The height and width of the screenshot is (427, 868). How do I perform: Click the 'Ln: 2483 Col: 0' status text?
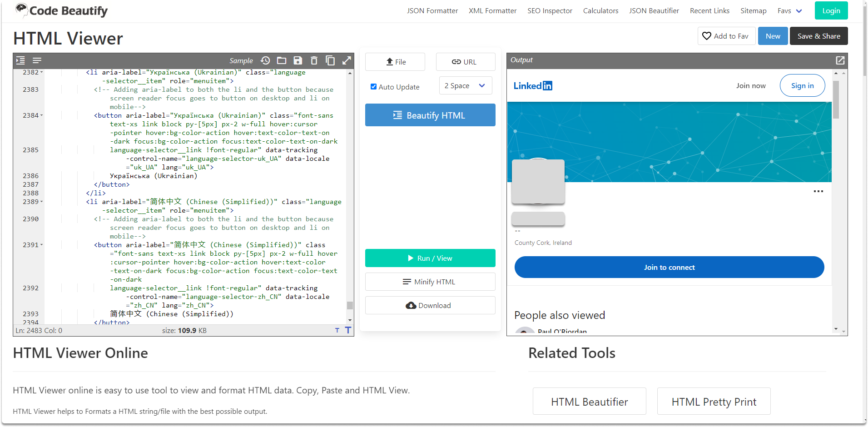coord(39,331)
